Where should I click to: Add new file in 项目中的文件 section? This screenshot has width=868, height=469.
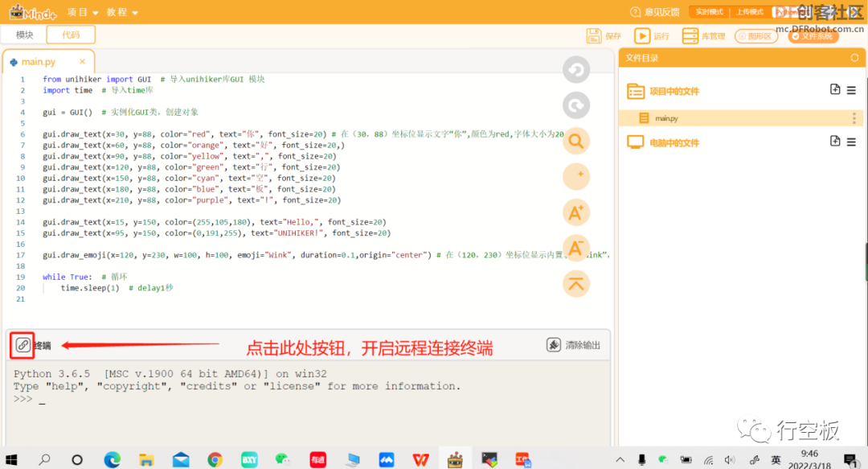[835, 90]
